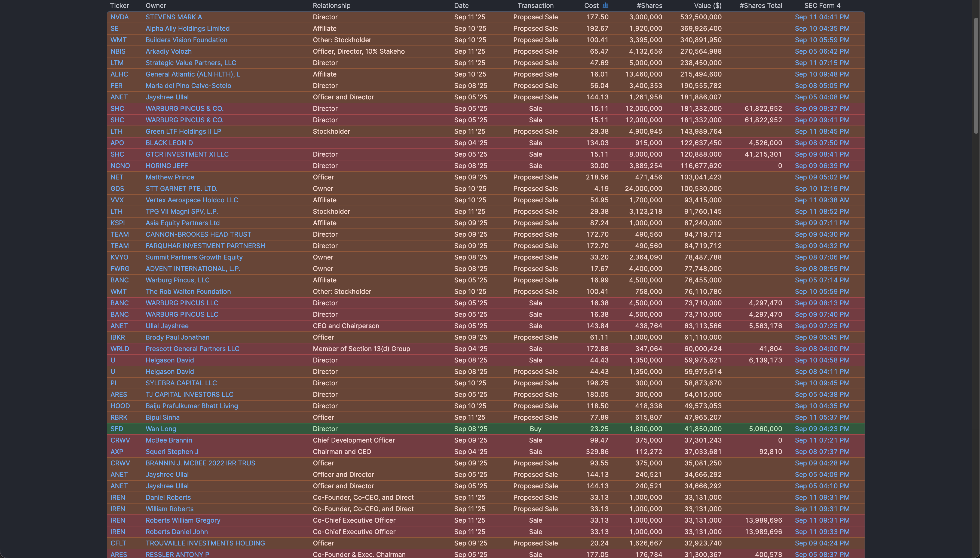This screenshot has height=558, width=980.
Task: Open SEC filing Sep 09 09:37 PM
Action: click(x=822, y=109)
